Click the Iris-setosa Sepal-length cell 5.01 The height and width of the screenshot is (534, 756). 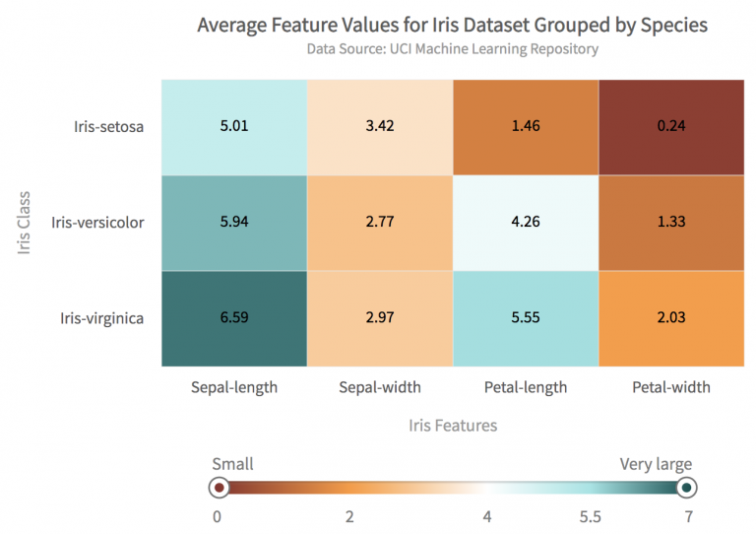(234, 126)
